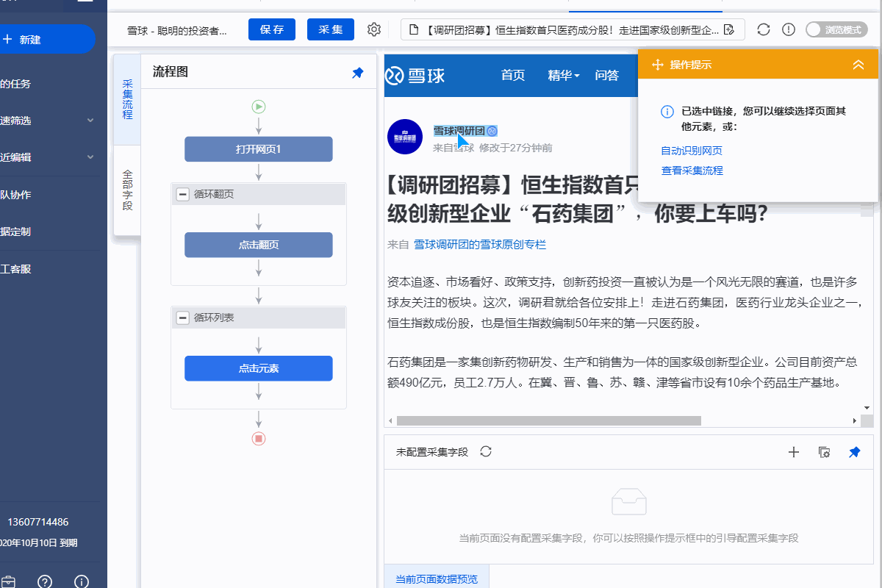
Task: Expand the 速筛选 sidebar section
Action: [x=90, y=121]
